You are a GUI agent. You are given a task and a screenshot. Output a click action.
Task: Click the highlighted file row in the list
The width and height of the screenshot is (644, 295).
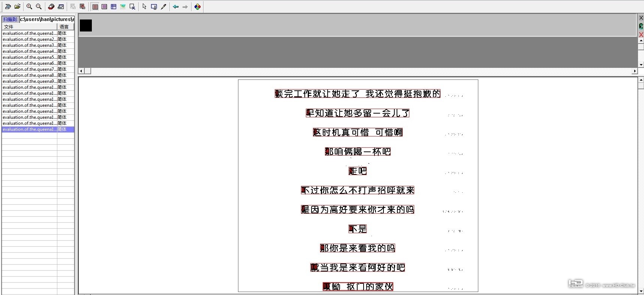coord(38,129)
